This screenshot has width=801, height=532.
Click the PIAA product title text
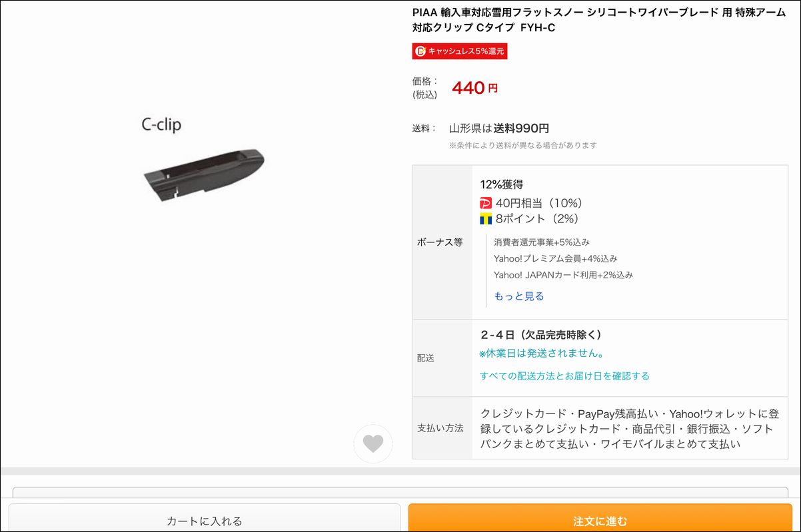599,19
